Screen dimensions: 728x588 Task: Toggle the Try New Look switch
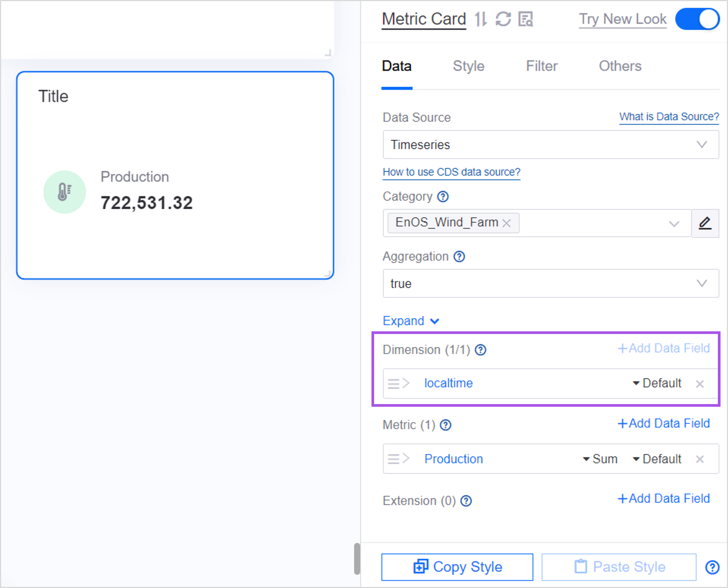(x=697, y=19)
